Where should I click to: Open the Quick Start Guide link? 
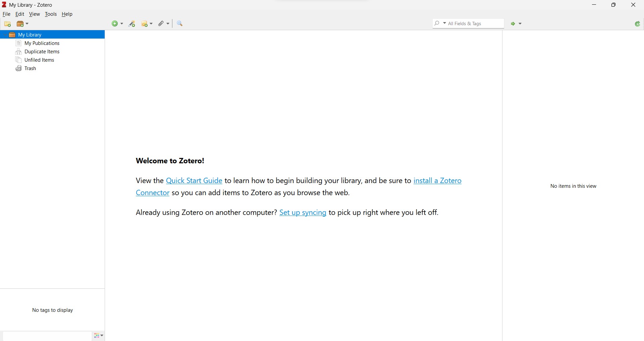pyautogui.click(x=194, y=181)
